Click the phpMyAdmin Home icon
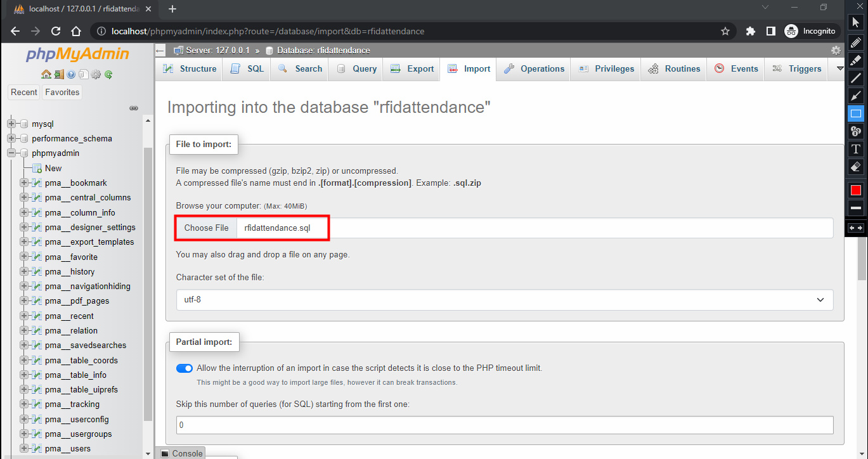 [x=46, y=74]
